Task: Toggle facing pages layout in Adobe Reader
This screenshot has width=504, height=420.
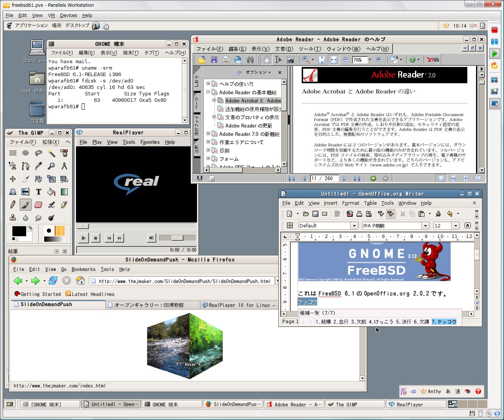Action: click(478, 179)
